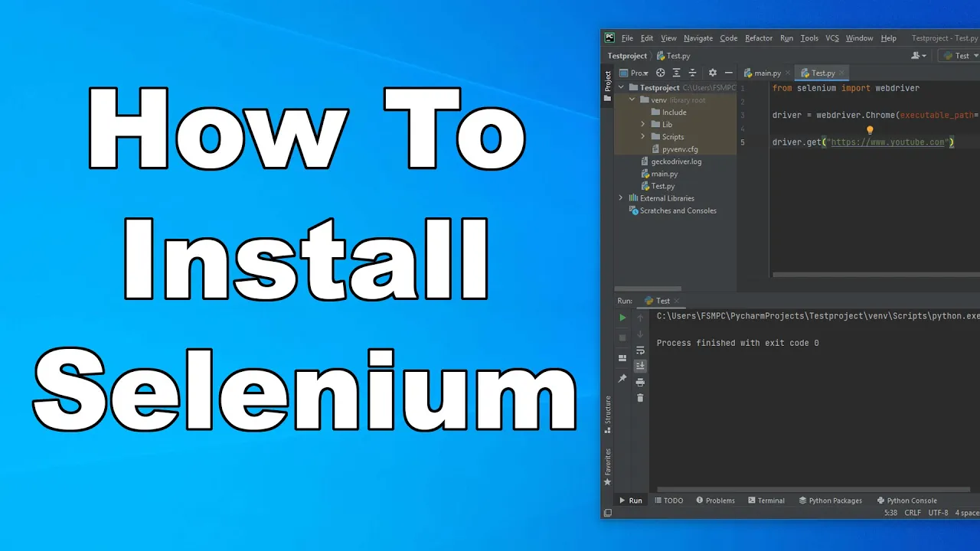Select the Locate Opened File target icon
Screen dimensions: 980x551
click(661, 73)
